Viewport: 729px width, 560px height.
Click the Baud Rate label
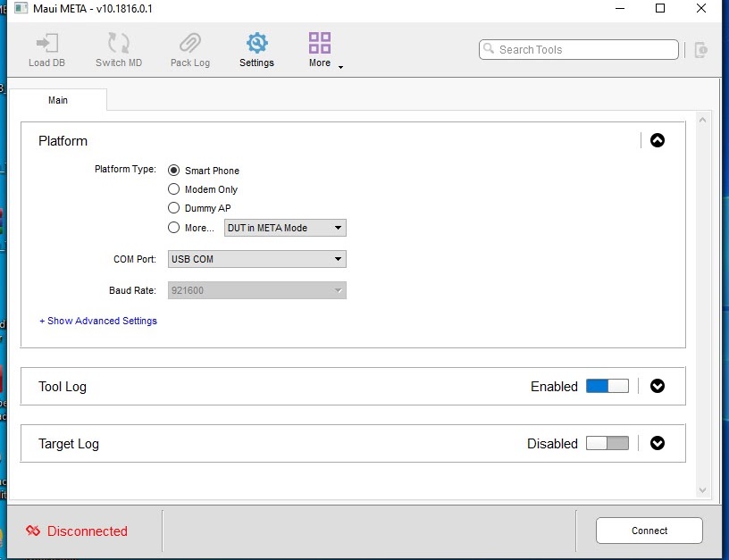132,290
